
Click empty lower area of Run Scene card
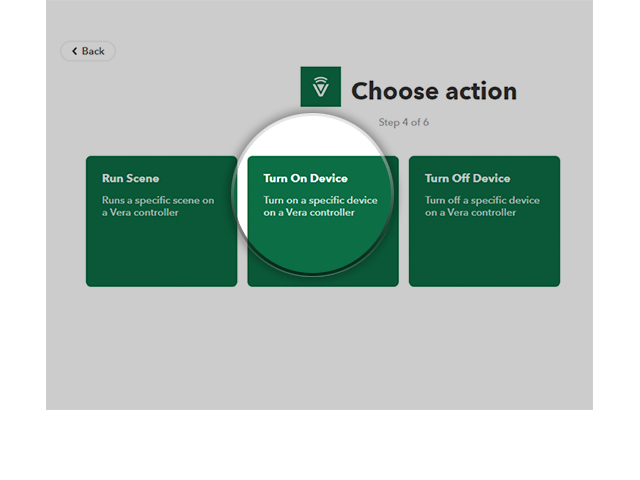click(x=161, y=255)
